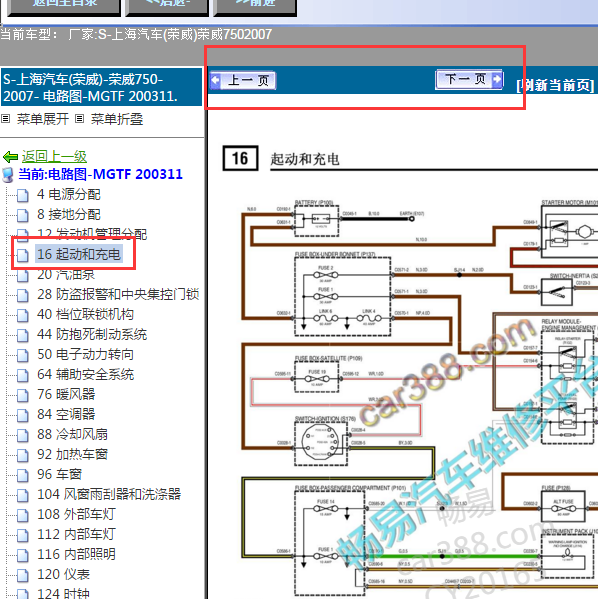Collapse all menus via 菜单折叠
The height and width of the screenshot is (599, 598).
click(117, 119)
